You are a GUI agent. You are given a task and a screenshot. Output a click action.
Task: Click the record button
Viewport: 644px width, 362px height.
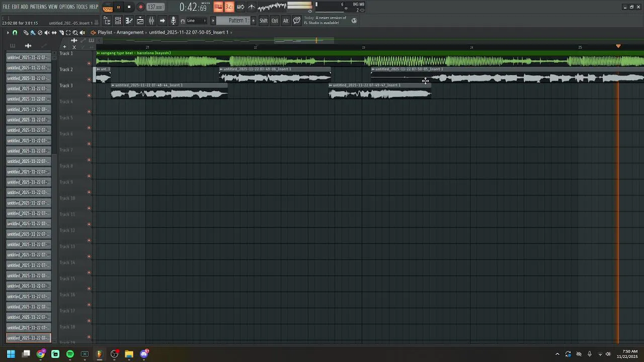tap(140, 7)
